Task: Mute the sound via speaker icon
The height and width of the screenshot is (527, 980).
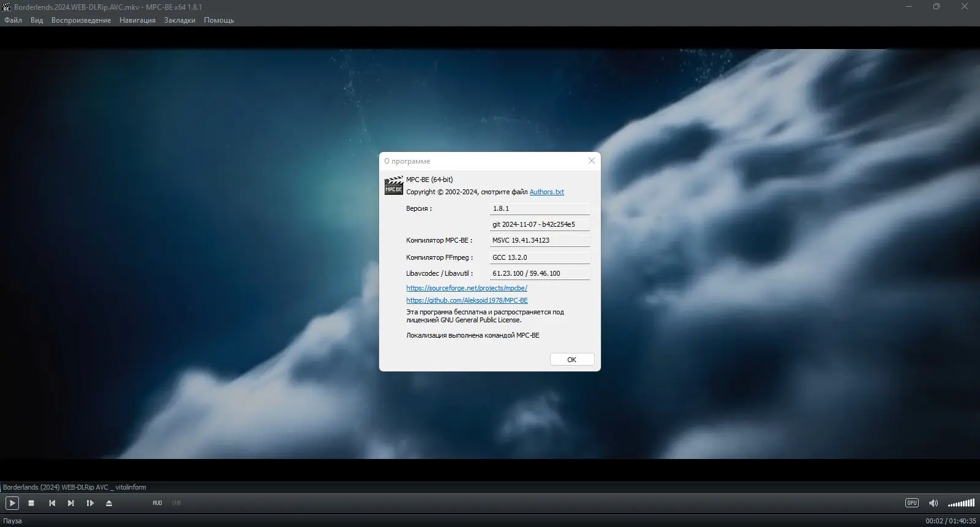Action: tap(933, 503)
